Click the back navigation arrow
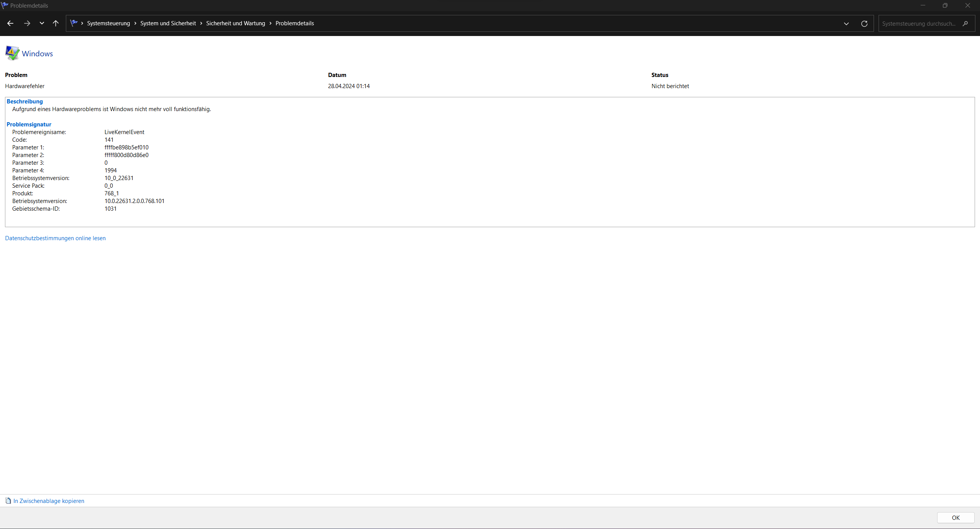This screenshot has height=529, width=980. 10,23
